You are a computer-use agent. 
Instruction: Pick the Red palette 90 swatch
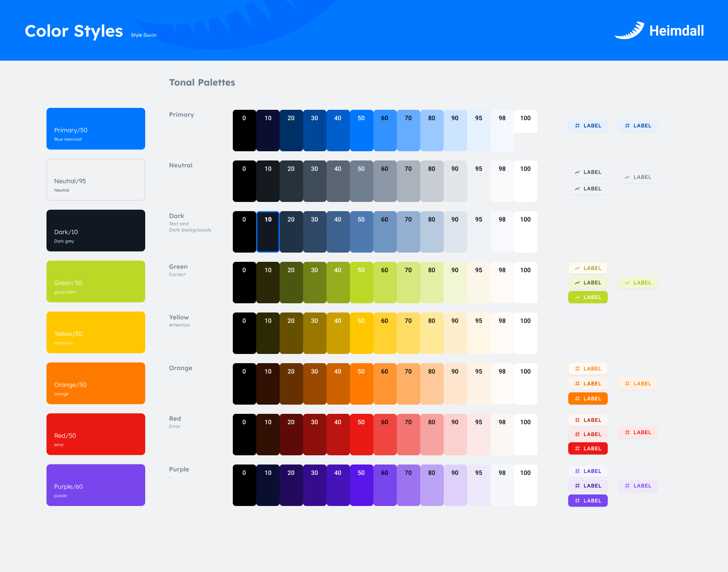click(455, 435)
